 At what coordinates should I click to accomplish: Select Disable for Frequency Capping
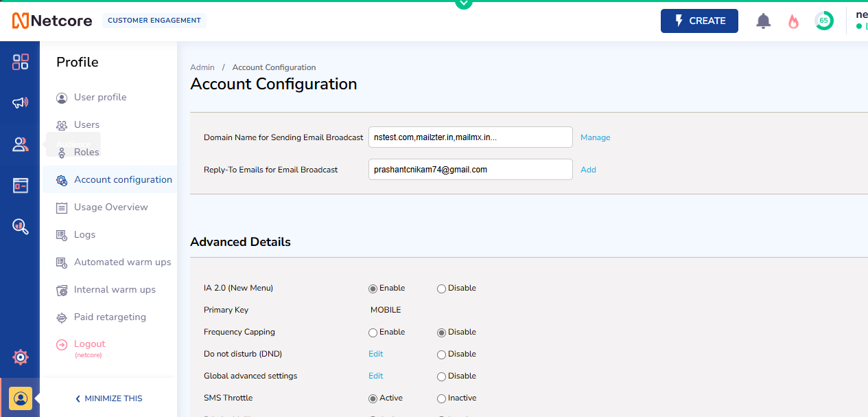point(441,333)
